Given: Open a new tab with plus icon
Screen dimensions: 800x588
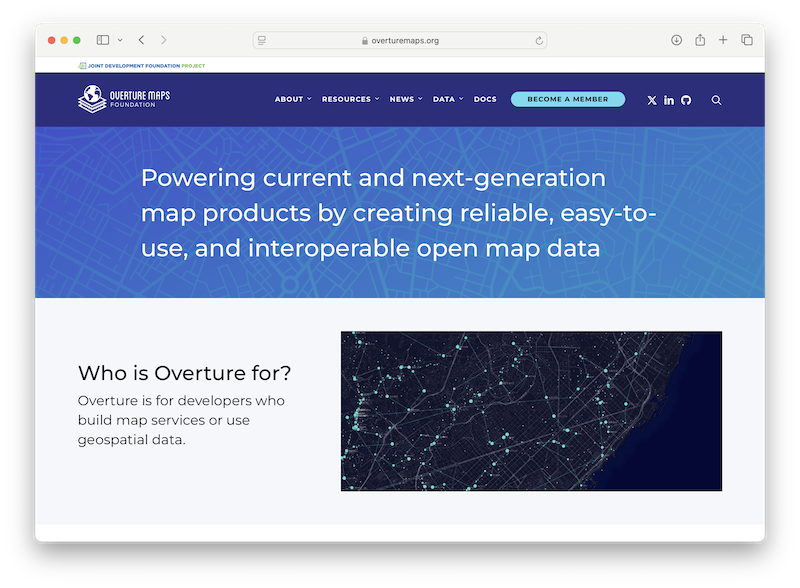Looking at the screenshot, I should pos(723,40).
